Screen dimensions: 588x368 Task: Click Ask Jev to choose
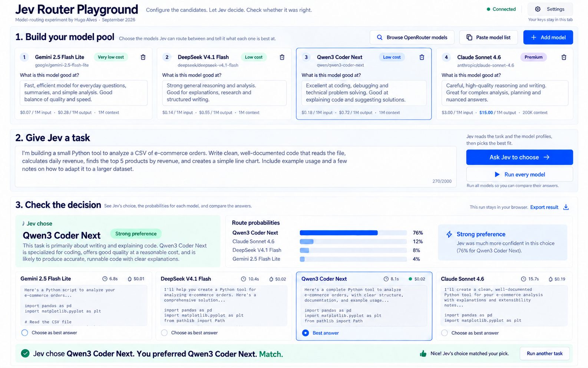[519, 157]
